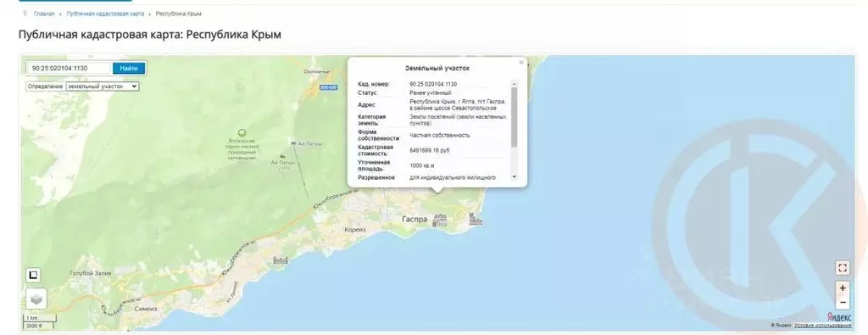Click the Земельный участок popup title
Image resolution: width=868 pixels, height=335 pixels.
pyautogui.click(x=437, y=69)
